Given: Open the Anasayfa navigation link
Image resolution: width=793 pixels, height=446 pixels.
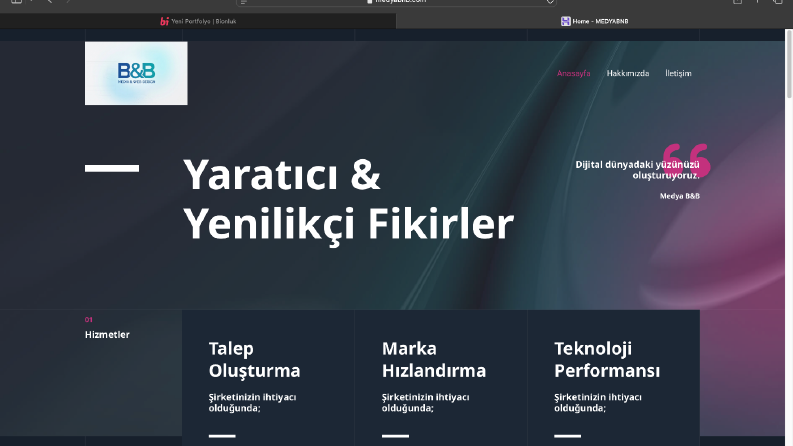Looking at the screenshot, I should (574, 73).
